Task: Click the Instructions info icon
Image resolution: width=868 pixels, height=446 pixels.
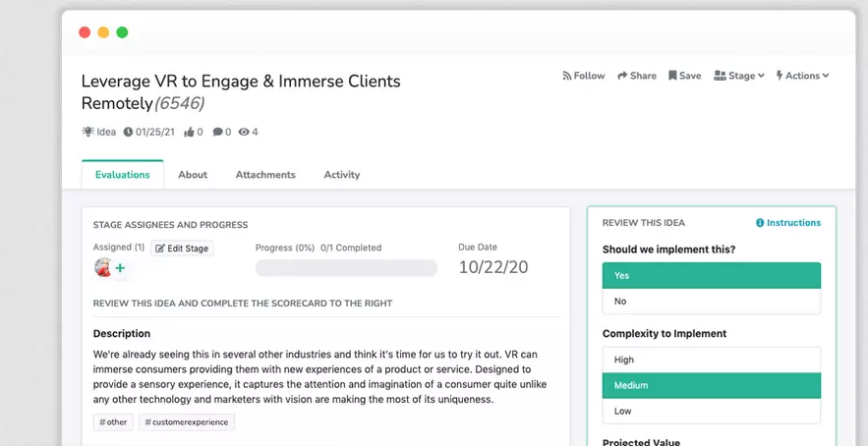Action: coord(760,223)
